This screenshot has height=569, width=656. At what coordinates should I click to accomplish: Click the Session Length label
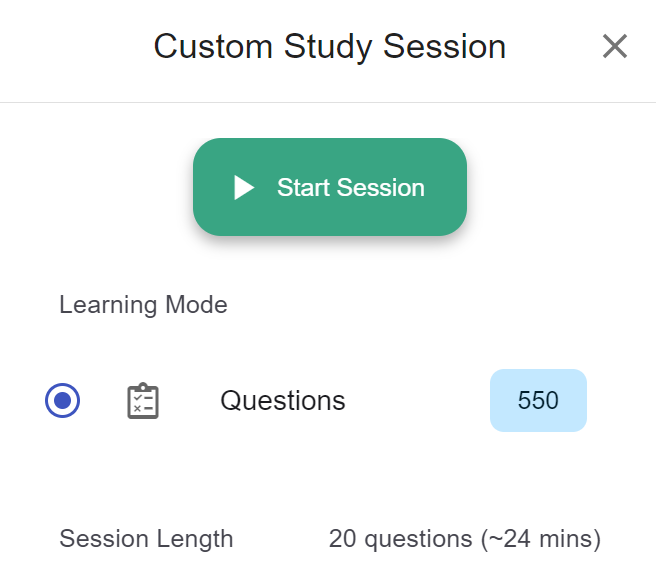tap(146, 538)
